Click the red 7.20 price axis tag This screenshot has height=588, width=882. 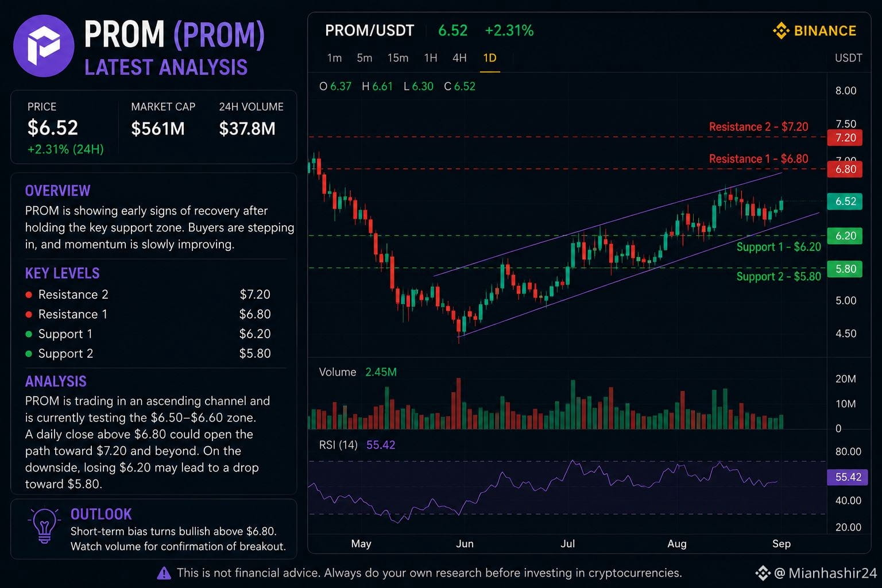[845, 138]
